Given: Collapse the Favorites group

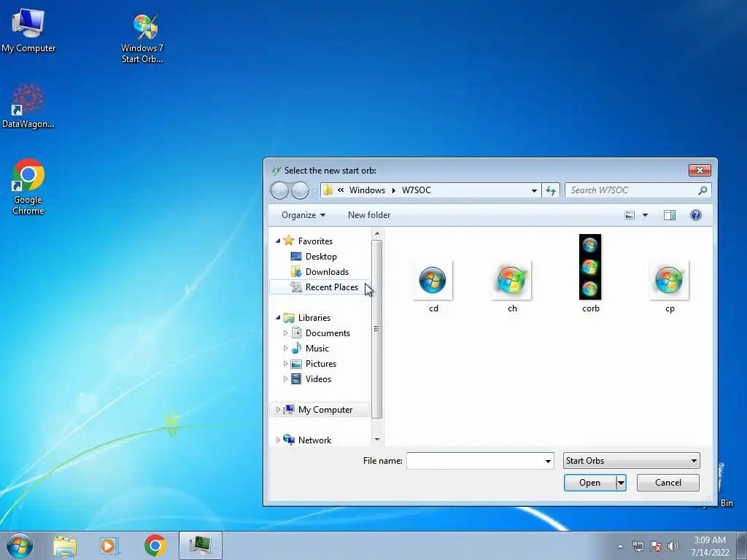Looking at the screenshot, I should pyautogui.click(x=278, y=241).
